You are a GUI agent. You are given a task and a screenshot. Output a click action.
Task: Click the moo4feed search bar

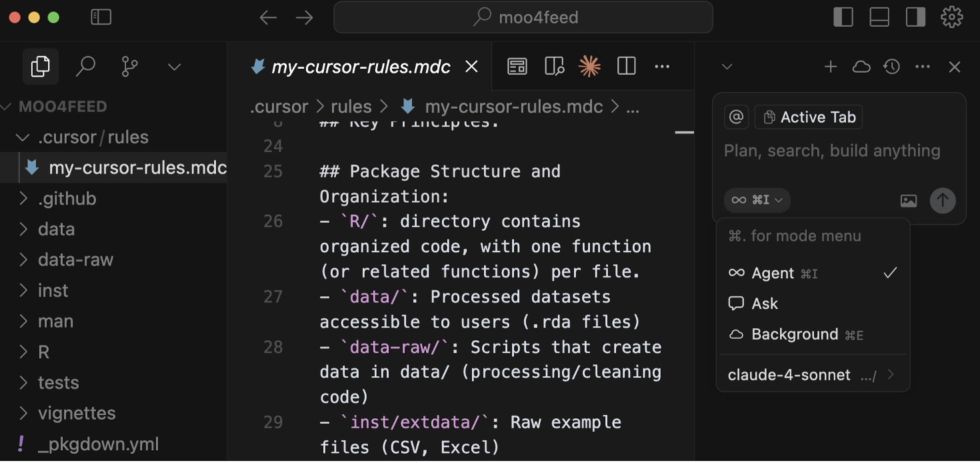coord(523,17)
